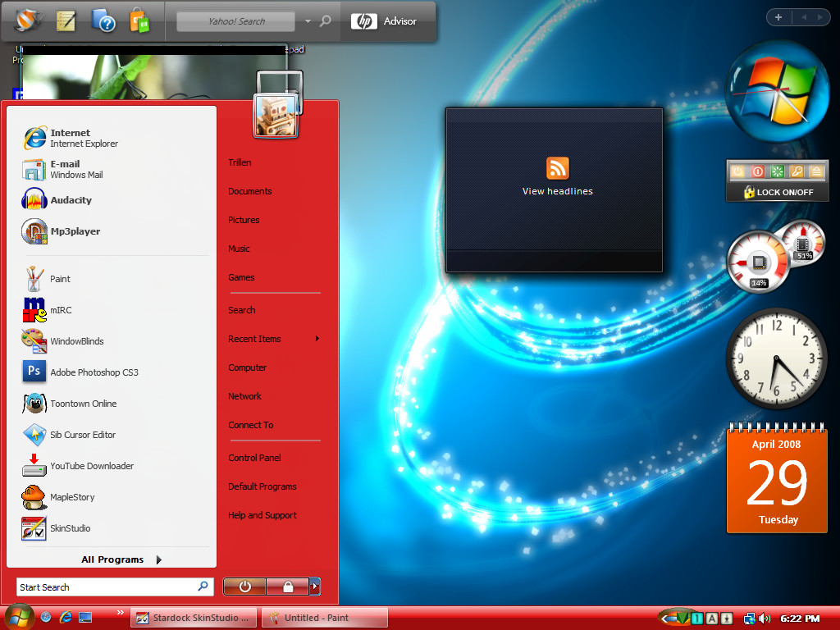
Task: Launch WindowBlinds from Start menu
Action: 112,341
